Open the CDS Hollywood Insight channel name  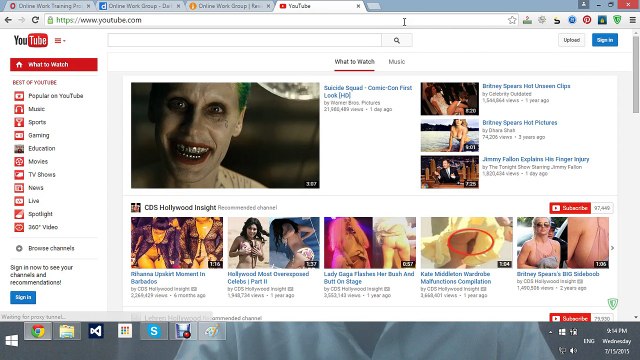tap(180, 207)
